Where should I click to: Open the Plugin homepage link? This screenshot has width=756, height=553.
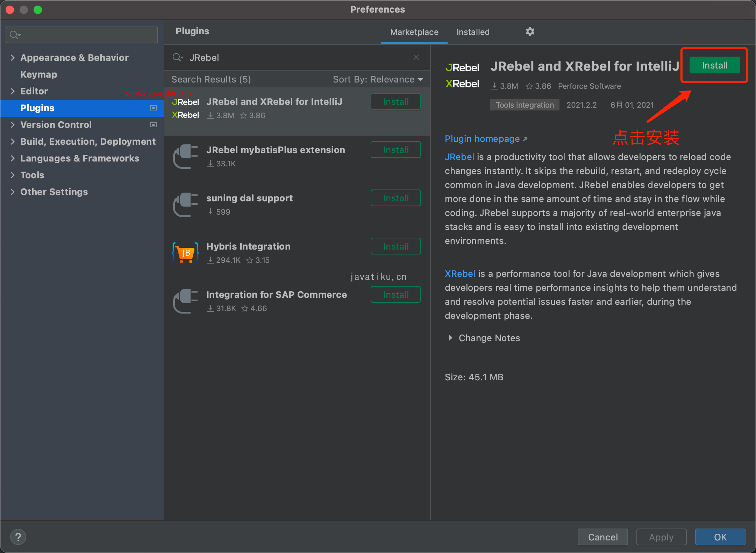486,139
